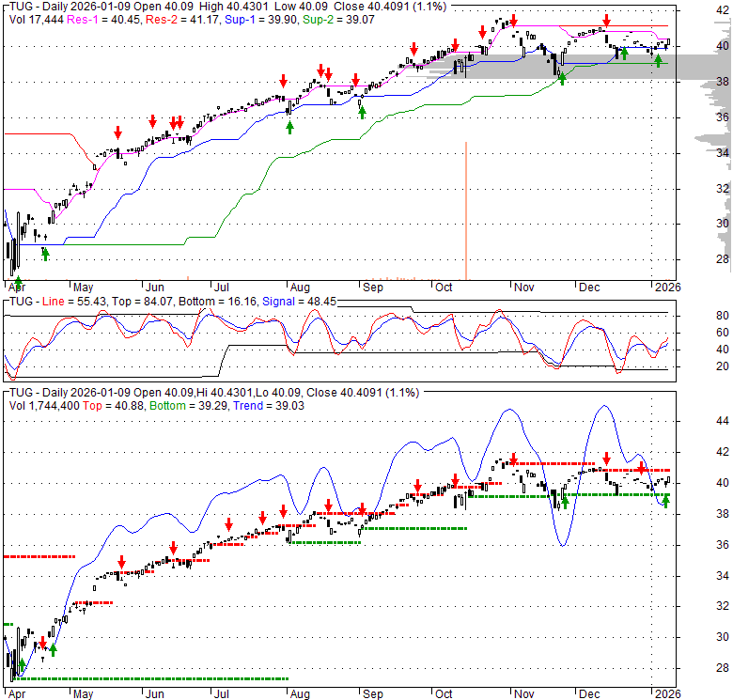Click the red down arrow in mid-December on top chart
Viewport: 733px width, 700px height.
click(x=607, y=20)
